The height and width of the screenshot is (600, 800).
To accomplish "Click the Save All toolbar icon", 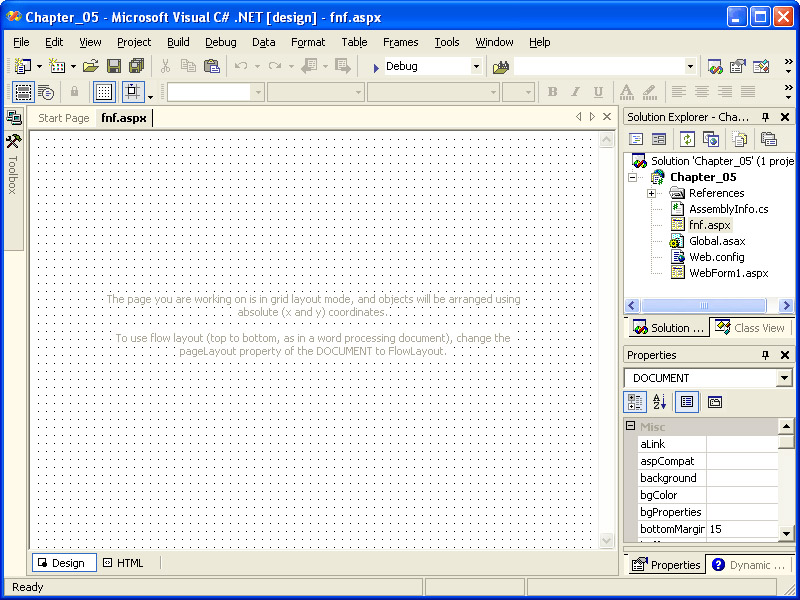I will click(x=135, y=66).
